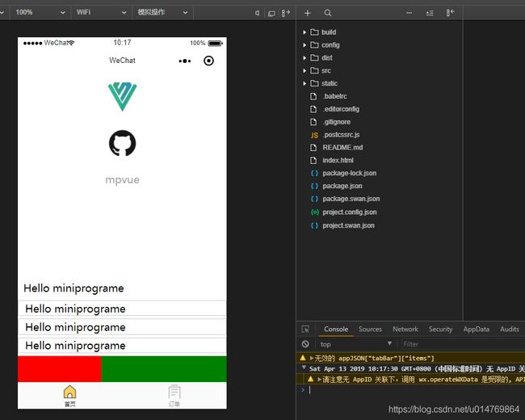Expand the build folder
The image size is (525, 420).
[x=304, y=32]
